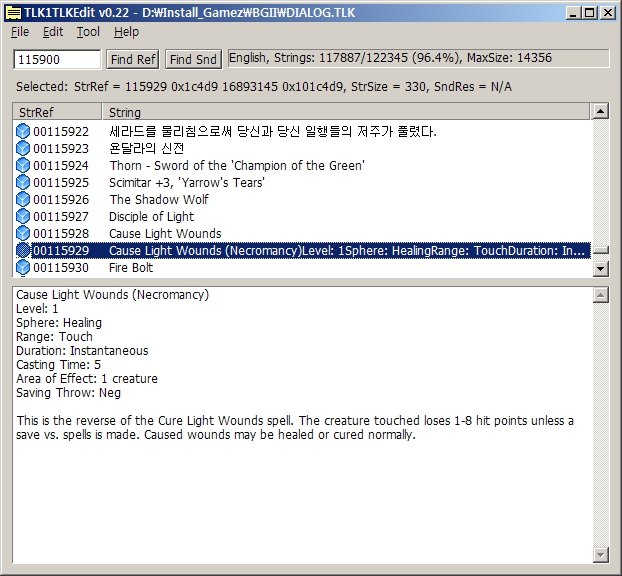Click the cube icon beside 00115927
This screenshot has width=622, height=576.
tap(23, 216)
